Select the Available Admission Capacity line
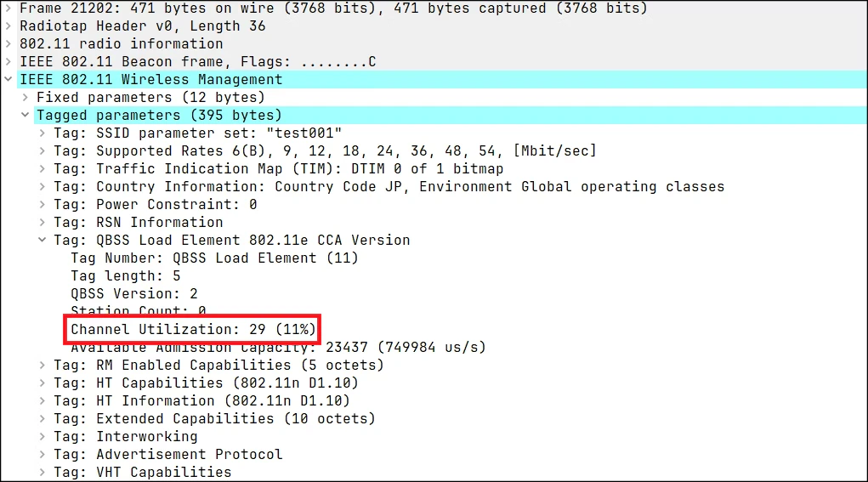 pyautogui.click(x=278, y=347)
